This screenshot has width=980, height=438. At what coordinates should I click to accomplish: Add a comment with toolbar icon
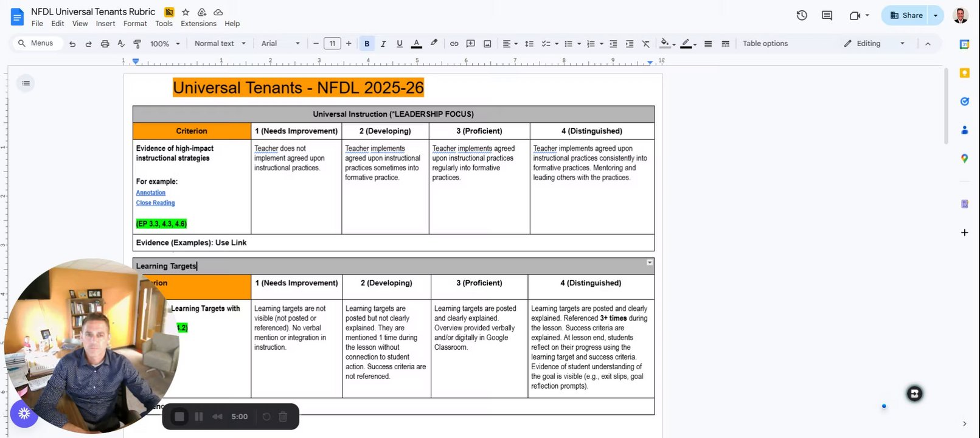click(x=470, y=44)
